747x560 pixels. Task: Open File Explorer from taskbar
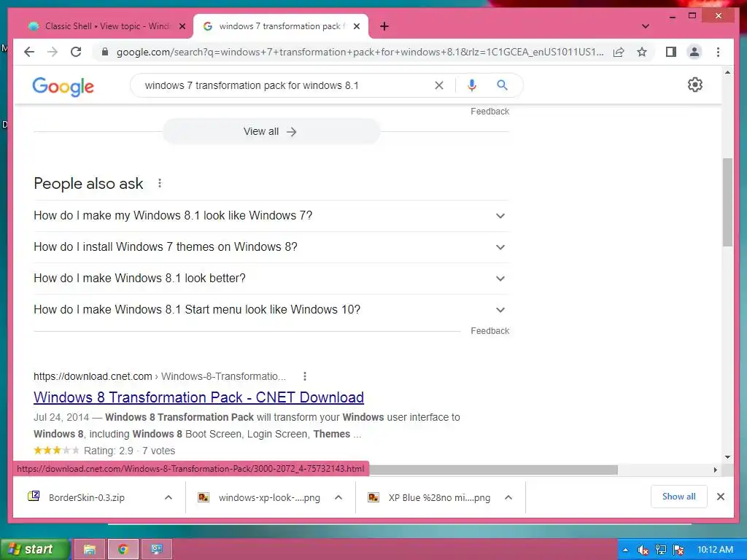89,549
